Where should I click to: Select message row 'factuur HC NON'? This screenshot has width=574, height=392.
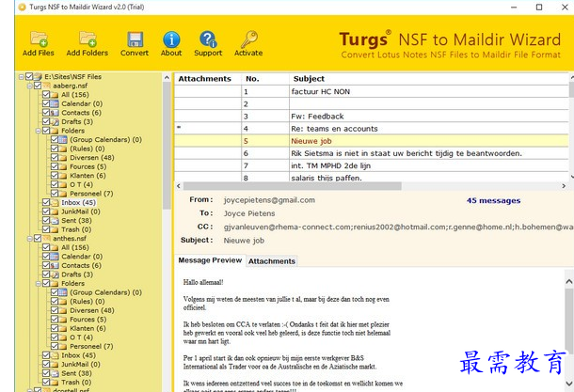(x=372, y=91)
